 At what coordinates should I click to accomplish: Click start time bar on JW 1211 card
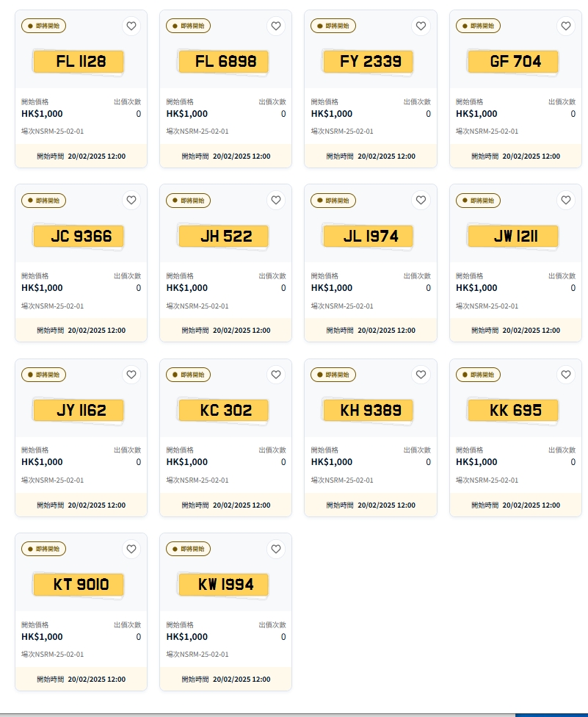515,331
